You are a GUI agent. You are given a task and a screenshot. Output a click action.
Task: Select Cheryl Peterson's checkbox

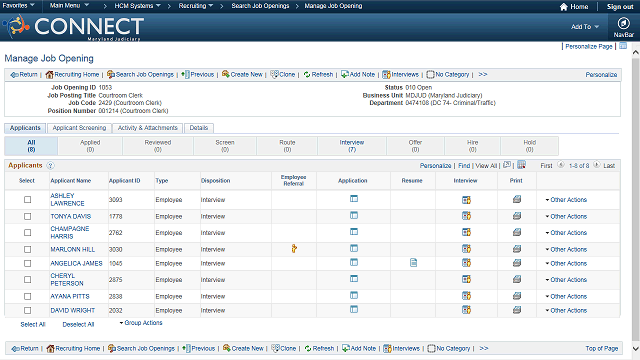tap(27, 280)
